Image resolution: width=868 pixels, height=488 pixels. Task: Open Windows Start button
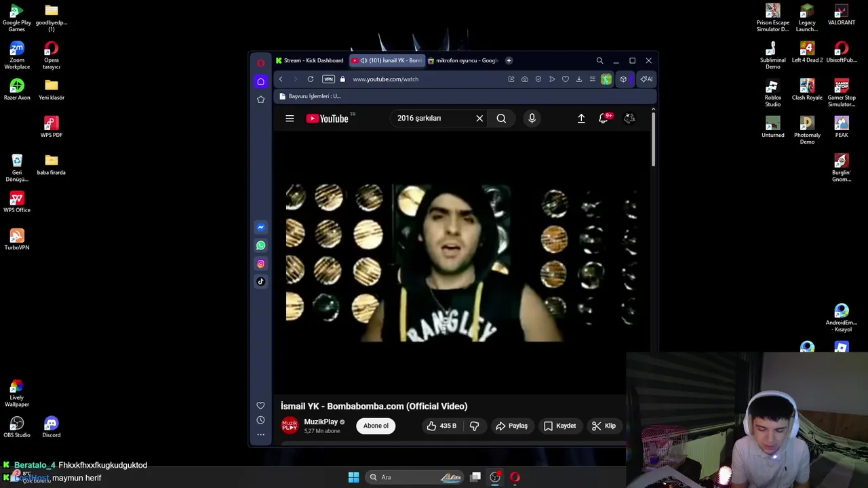[x=353, y=477]
